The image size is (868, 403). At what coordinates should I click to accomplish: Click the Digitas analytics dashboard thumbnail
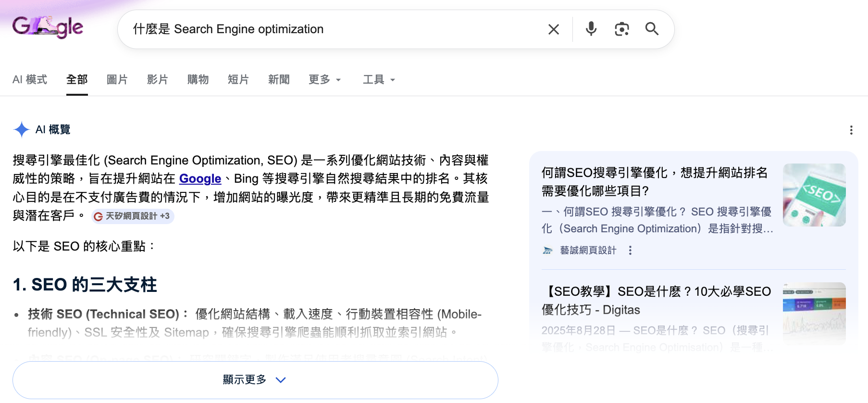(x=814, y=314)
